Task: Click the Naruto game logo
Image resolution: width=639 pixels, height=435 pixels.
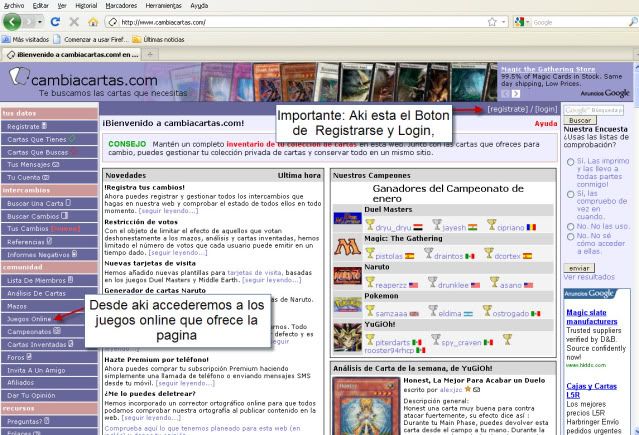Action: (347, 276)
